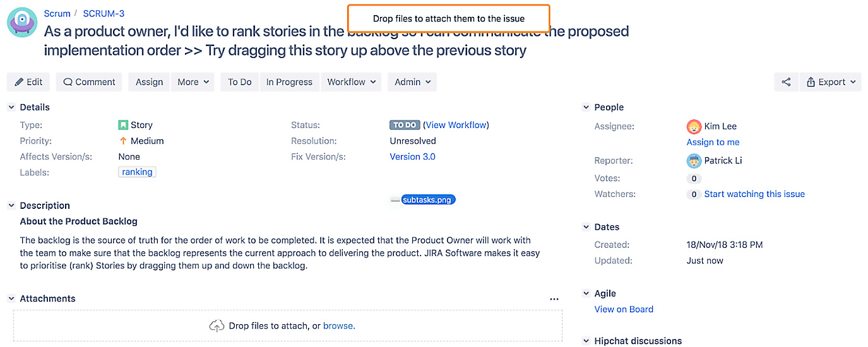Open the Export dropdown
This screenshot has height=347, width=868.
tap(831, 82)
